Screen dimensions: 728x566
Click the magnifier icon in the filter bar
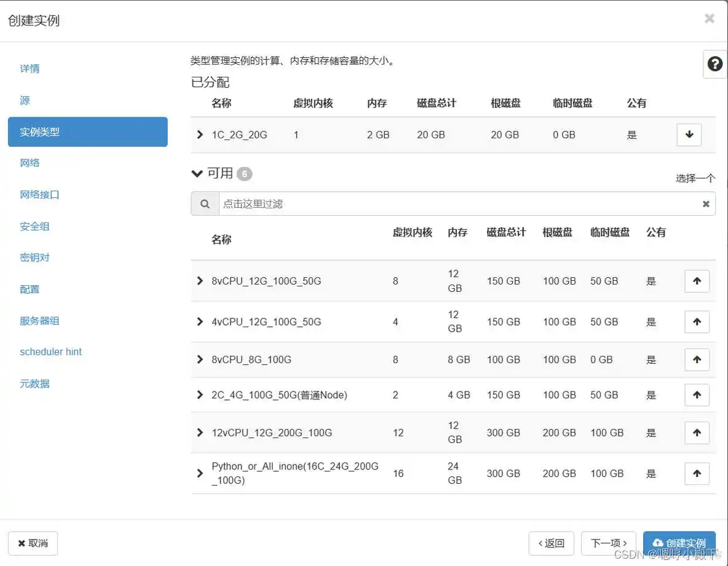205,203
